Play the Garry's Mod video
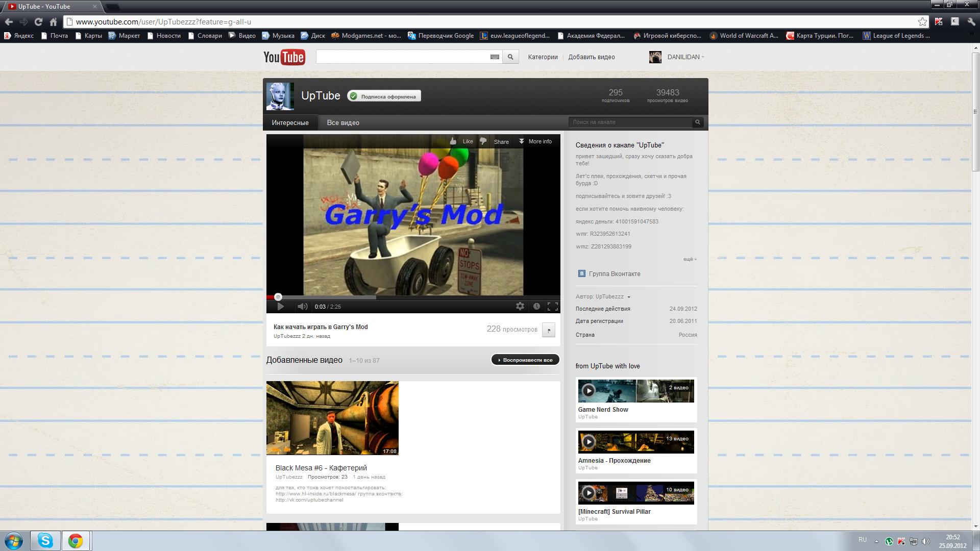Viewport: 980px width, 551px height. [280, 307]
